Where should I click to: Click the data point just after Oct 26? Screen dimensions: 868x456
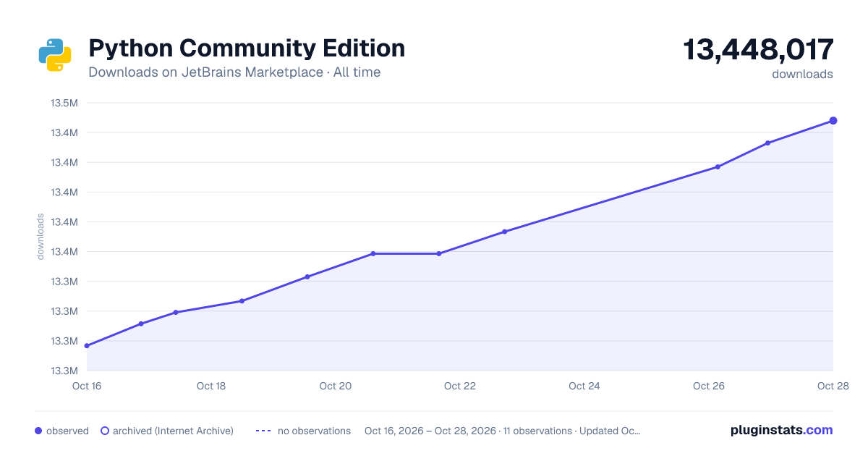(x=718, y=167)
